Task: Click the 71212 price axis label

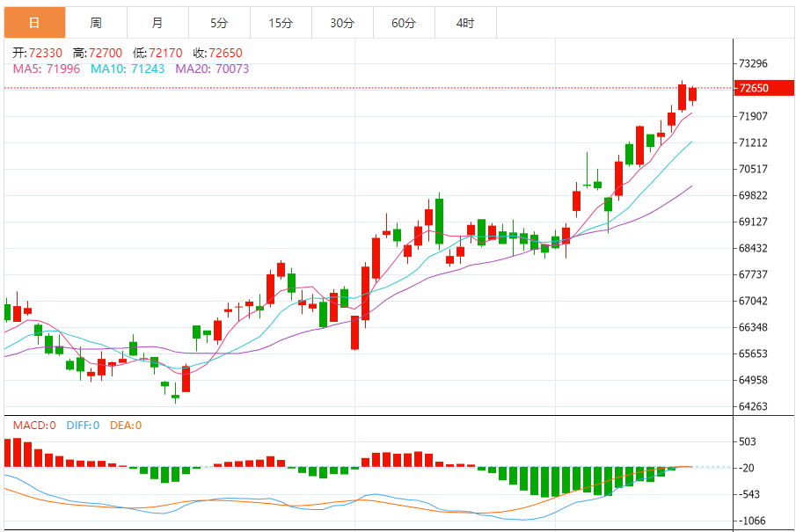Action: click(754, 142)
